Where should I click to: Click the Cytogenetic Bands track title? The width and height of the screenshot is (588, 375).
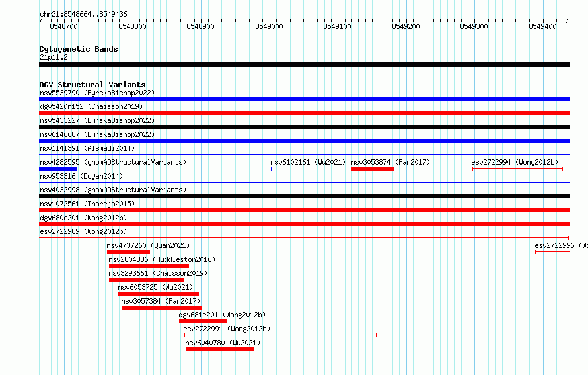(x=79, y=49)
